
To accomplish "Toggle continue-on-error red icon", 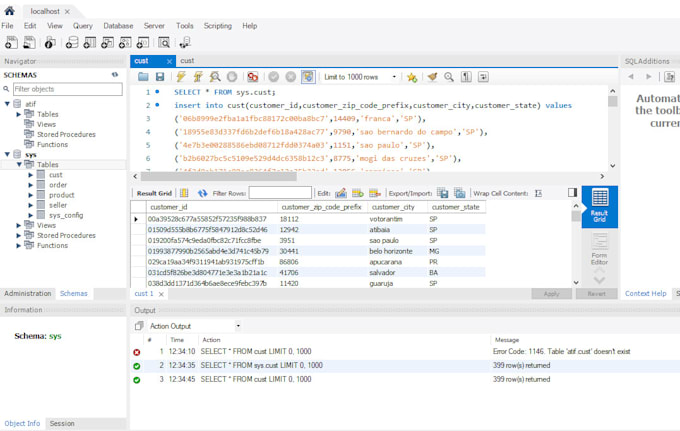I will coord(252,77).
